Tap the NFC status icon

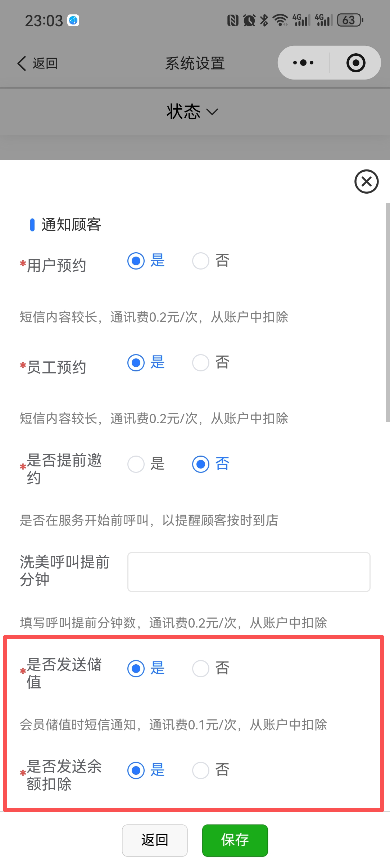click(233, 20)
